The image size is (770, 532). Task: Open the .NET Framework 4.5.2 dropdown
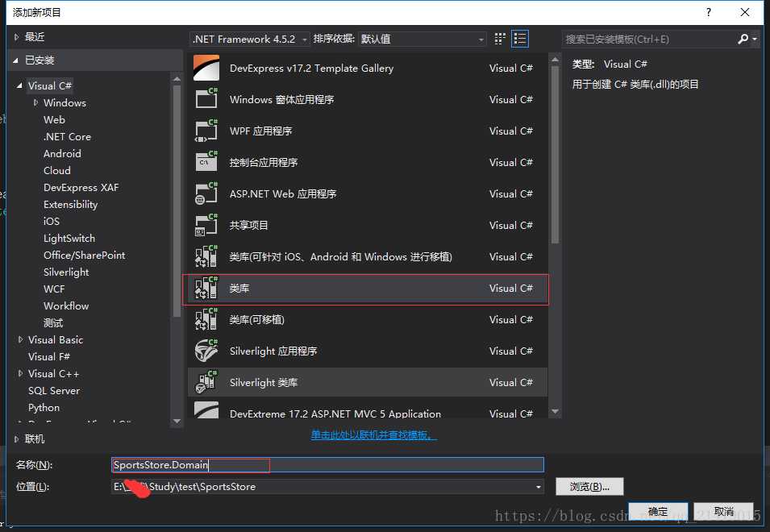tap(249, 39)
